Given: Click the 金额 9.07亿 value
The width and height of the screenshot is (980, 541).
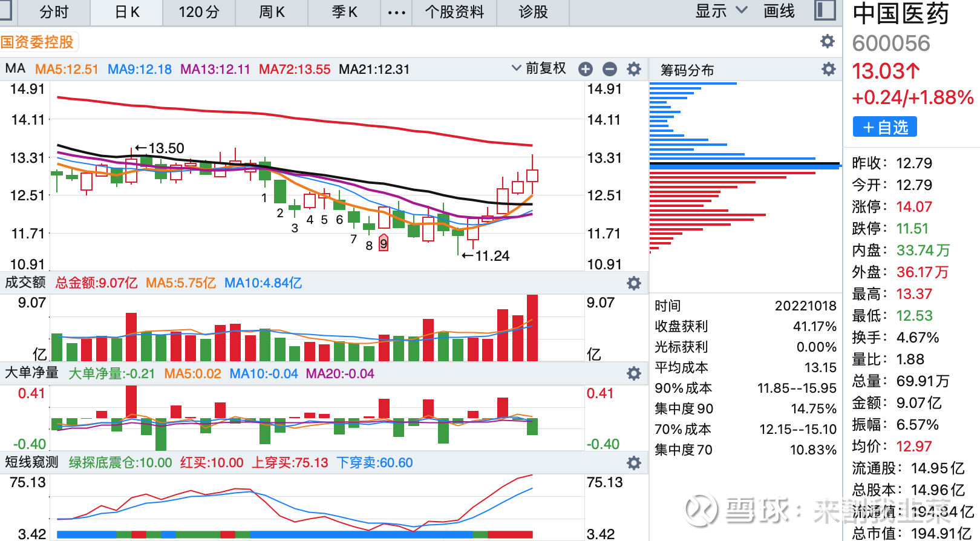Looking at the screenshot, I should point(919,403).
